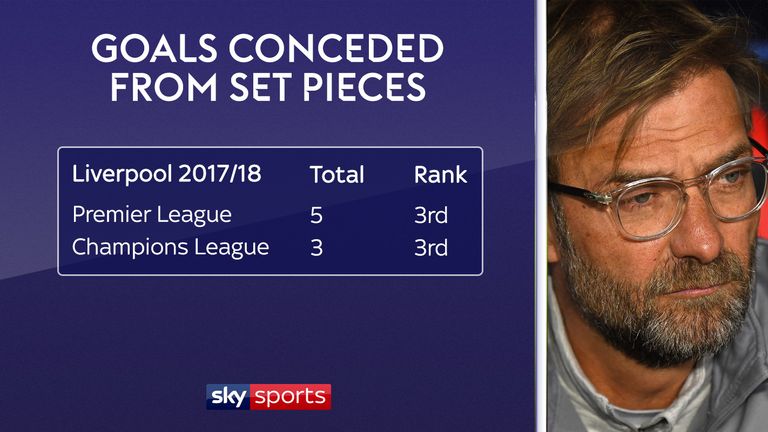
Task: Click the white divider beside the photo
Action: (541, 216)
